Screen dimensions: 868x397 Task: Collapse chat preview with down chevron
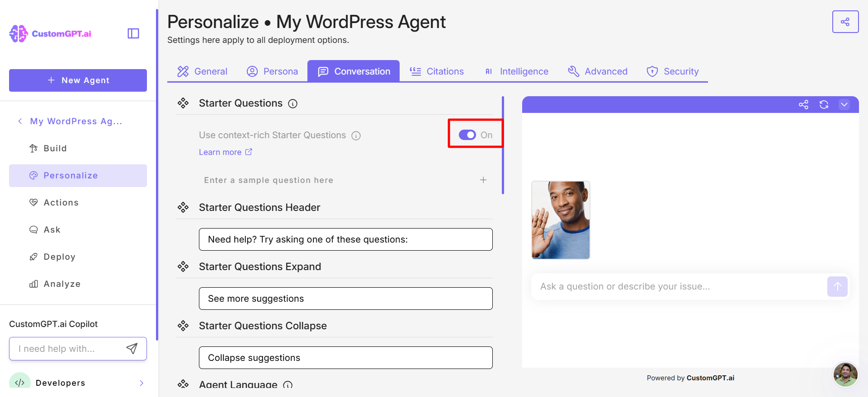(844, 105)
